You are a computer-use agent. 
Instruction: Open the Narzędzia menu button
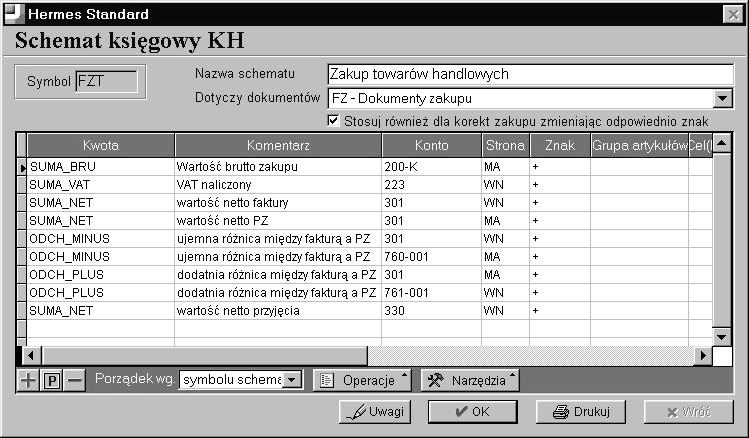(470, 380)
